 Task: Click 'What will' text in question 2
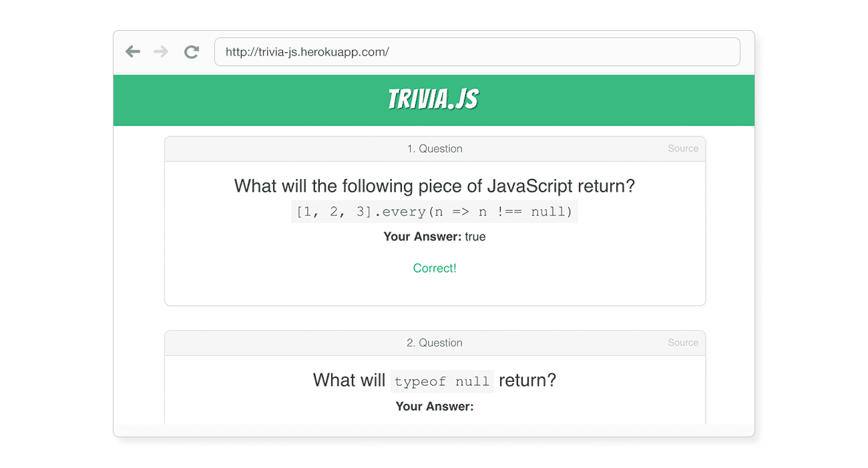349,381
